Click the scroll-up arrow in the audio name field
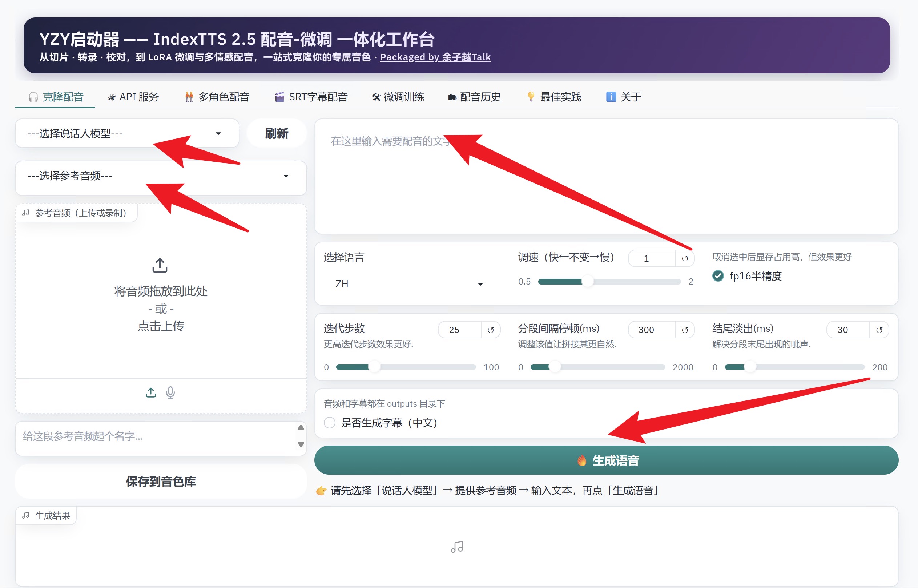This screenshot has width=918, height=588. coord(301,428)
